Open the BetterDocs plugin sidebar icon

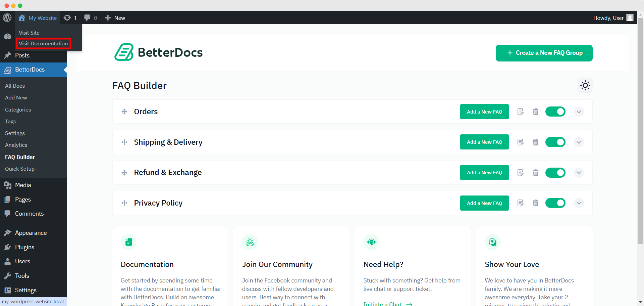tap(7, 70)
